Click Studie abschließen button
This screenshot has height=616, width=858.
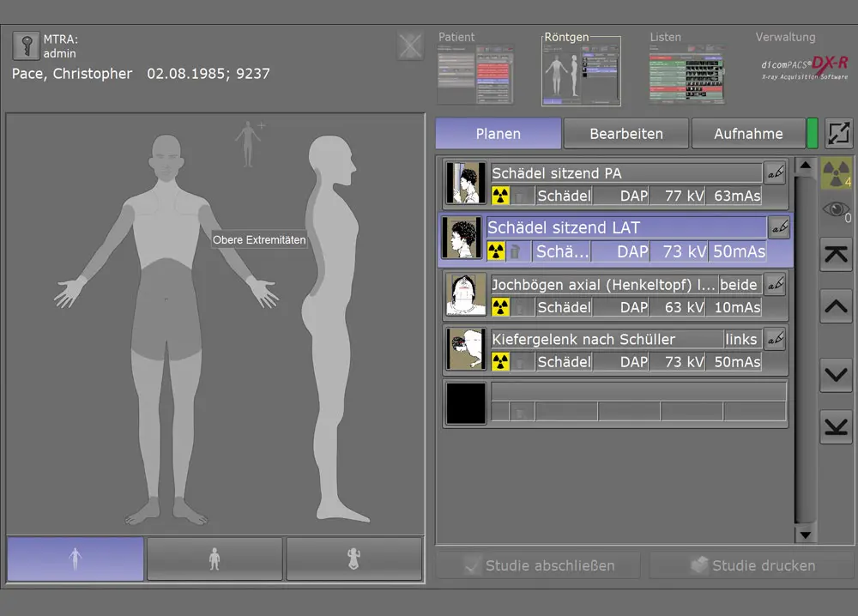pyautogui.click(x=539, y=565)
